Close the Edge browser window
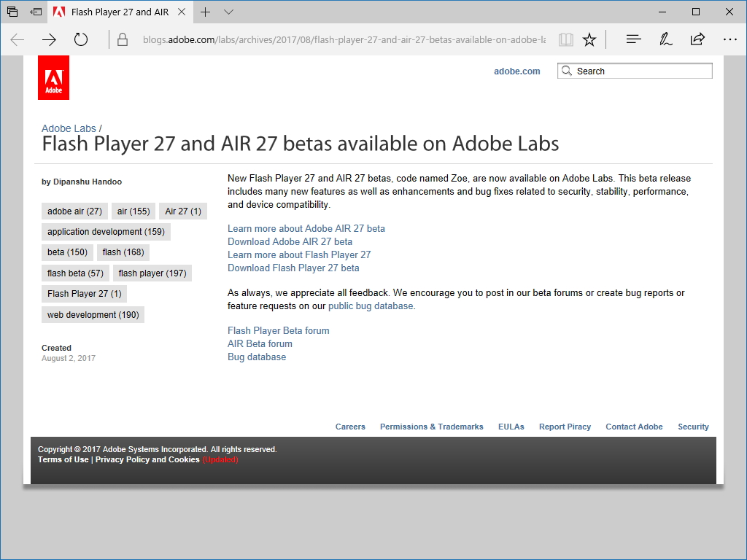Image resolution: width=747 pixels, height=560 pixels. click(729, 12)
